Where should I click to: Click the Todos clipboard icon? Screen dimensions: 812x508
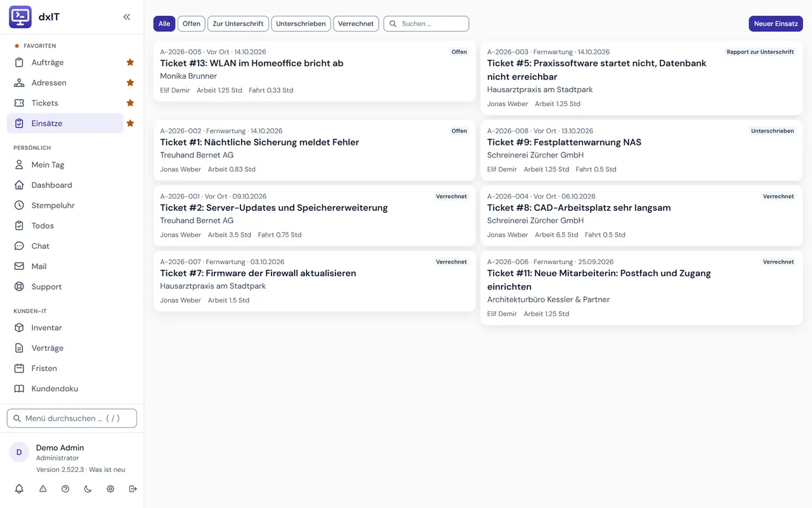click(x=19, y=225)
